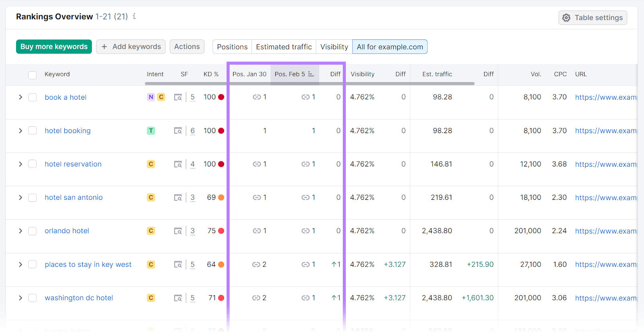The image size is (644, 335).
Task: Open book a hotel keyword link
Action: [x=66, y=97]
